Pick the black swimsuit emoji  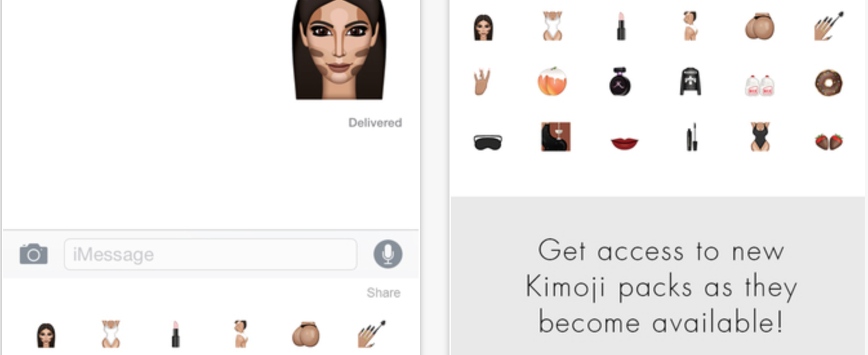(760, 137)
